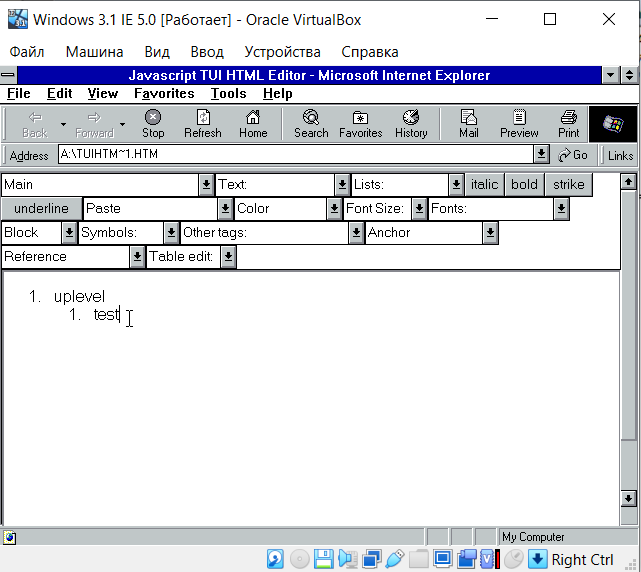Click the VirtualBox optical disc status icon

point(300,559)
